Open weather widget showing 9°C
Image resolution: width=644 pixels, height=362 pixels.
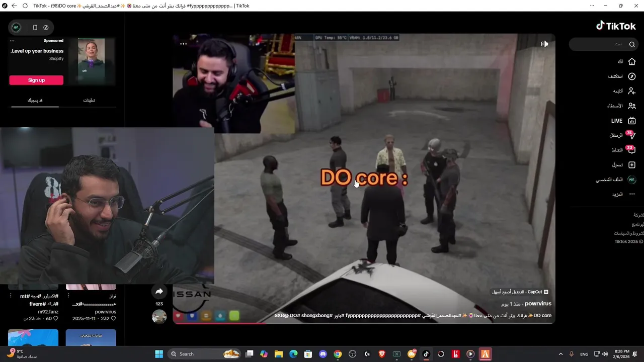pyautogui.click(x=22, y=354)
